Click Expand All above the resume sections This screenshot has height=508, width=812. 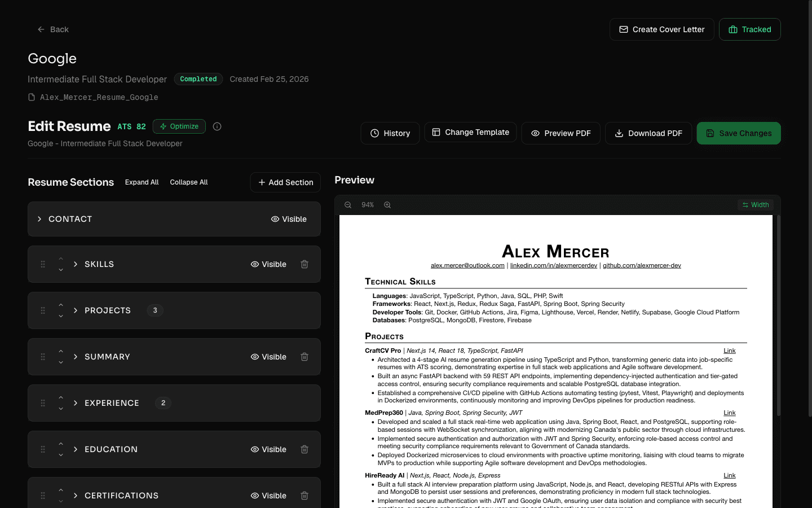click(x=142, y=182)
